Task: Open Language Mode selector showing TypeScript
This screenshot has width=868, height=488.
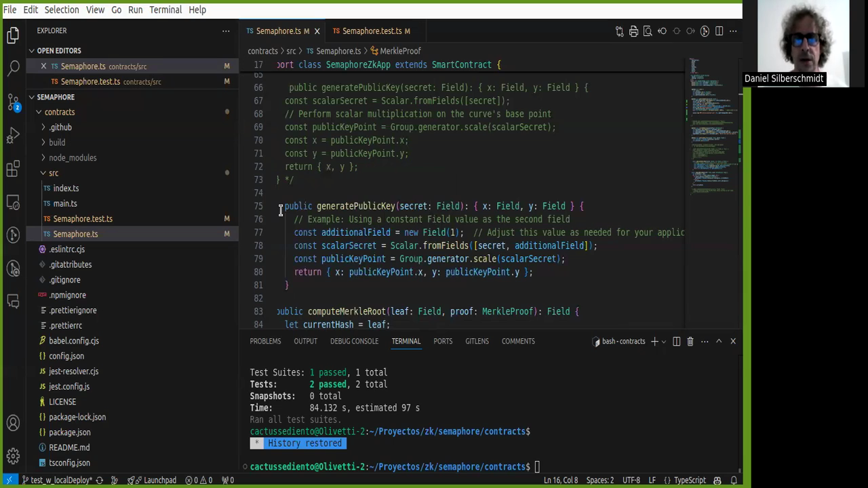Action: tap(690, 480)
